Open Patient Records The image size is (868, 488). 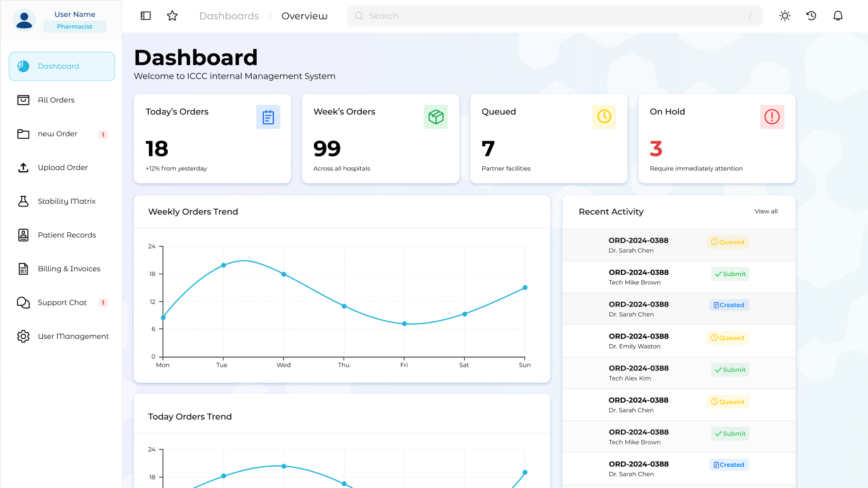point(23,235)
